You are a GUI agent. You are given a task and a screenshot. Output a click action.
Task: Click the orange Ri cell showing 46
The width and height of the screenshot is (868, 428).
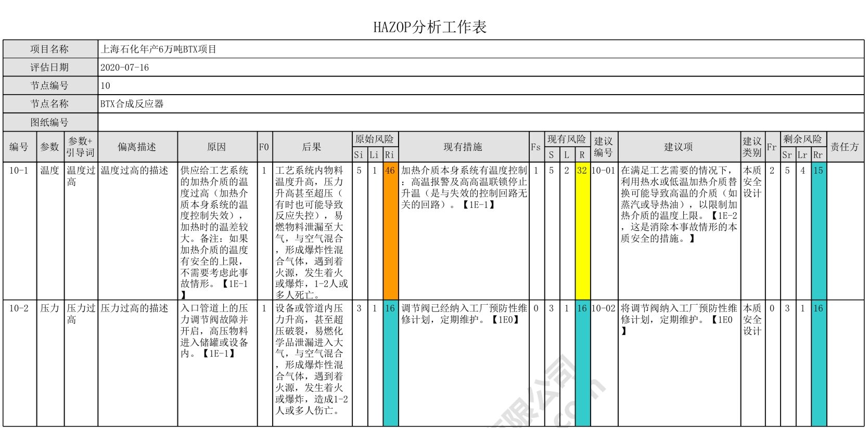(x=390, y=231)
